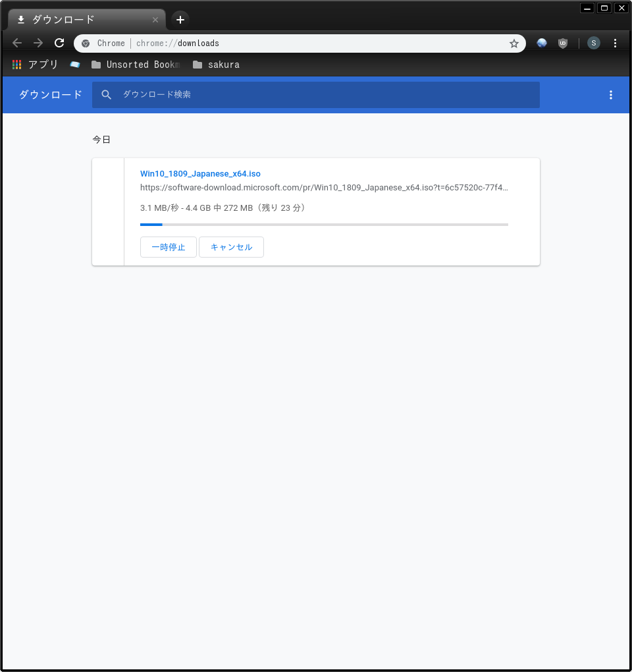Screen dimensions: 632x672
Task: Click the 今日 date heading
Action: 101,140
